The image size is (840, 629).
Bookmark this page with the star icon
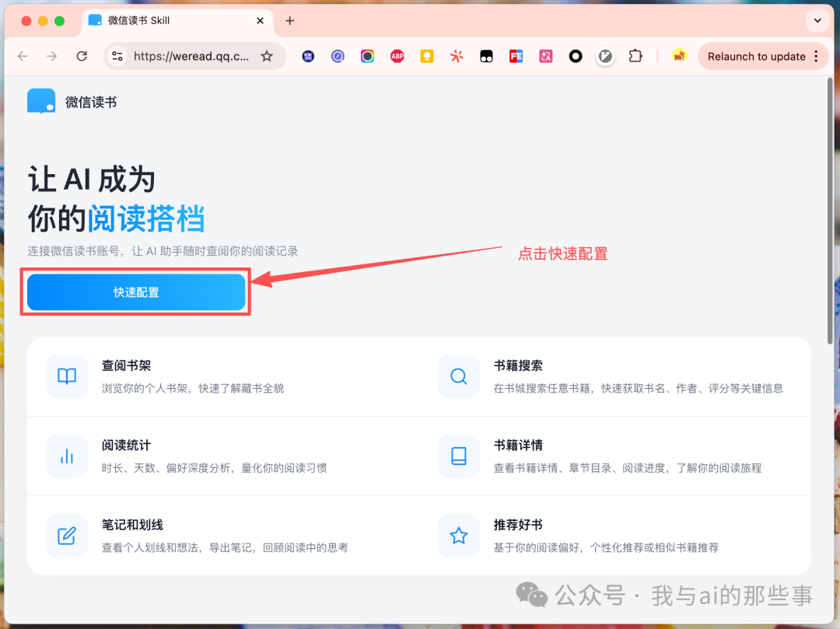[x=267, y=56]
